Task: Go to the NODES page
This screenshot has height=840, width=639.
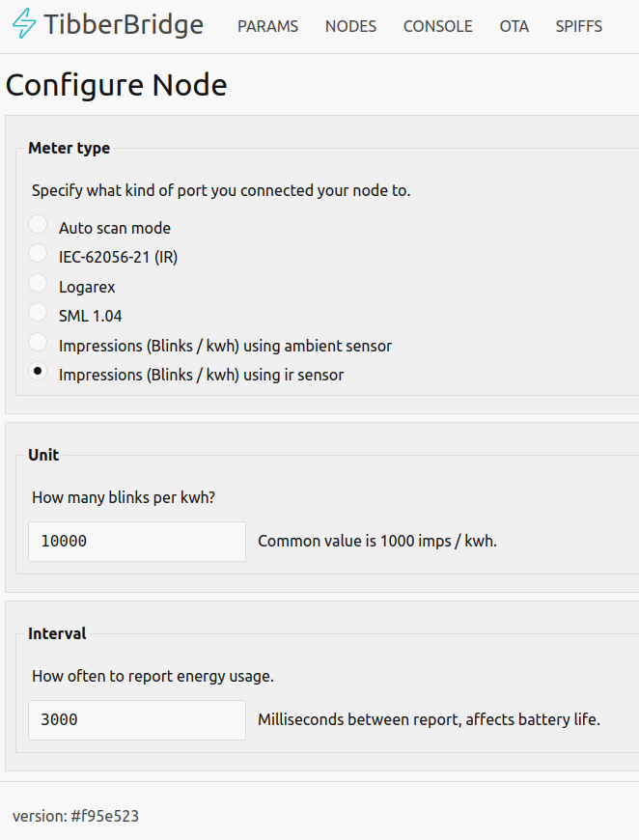Action: pos(350,26)
